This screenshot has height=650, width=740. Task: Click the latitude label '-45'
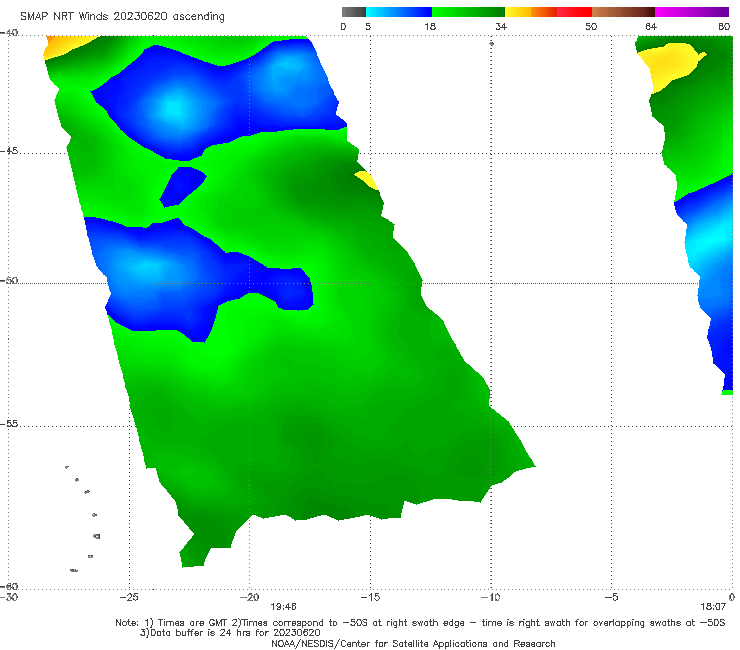(9, 151)
